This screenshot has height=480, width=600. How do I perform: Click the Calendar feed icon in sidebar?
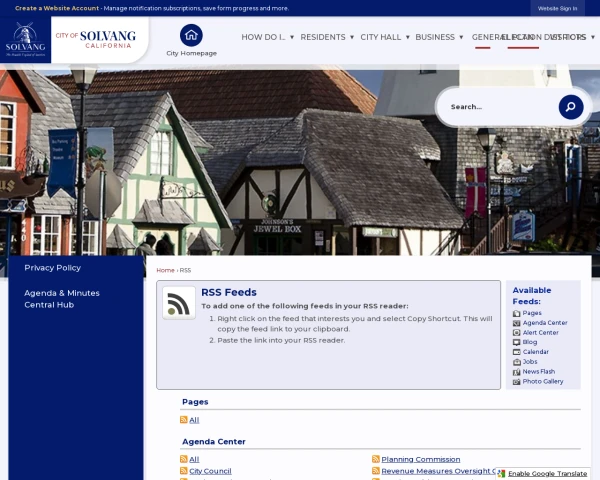517,352
